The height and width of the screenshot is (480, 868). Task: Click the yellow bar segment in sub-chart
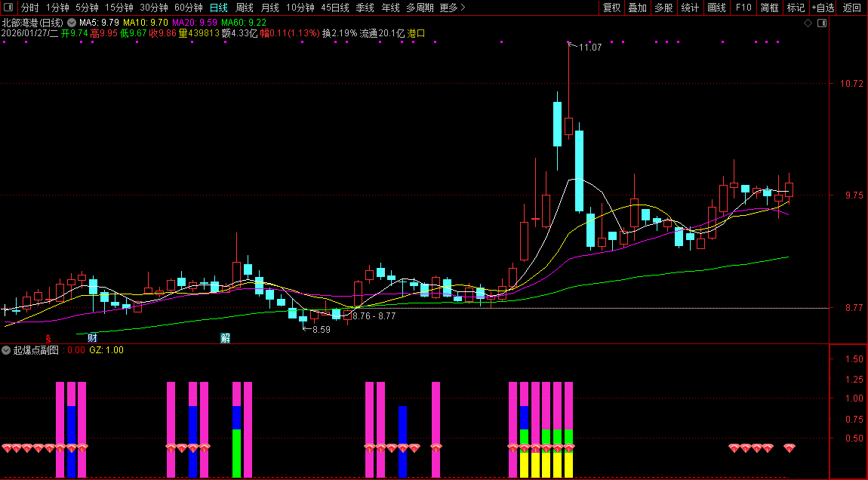pos(535,464)
